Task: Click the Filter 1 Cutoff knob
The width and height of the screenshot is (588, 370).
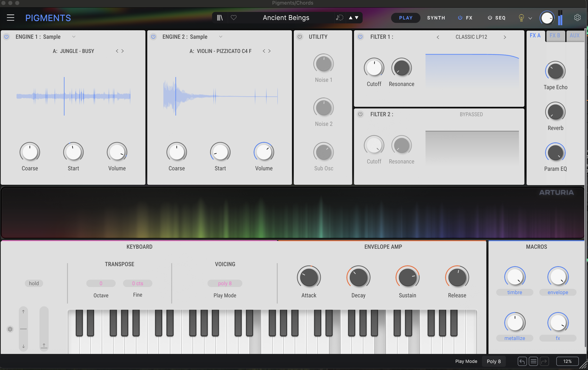Action: [x=374, y=68]
